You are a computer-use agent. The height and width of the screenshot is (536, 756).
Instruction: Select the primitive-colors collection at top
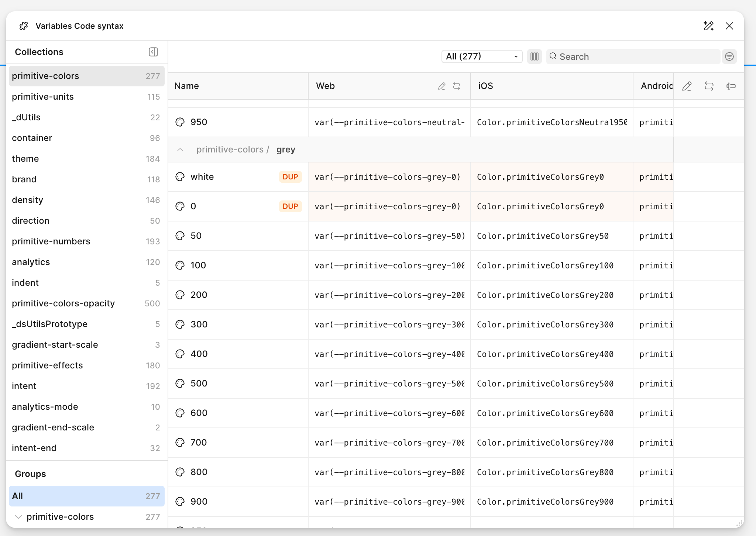tap(87, 76)
